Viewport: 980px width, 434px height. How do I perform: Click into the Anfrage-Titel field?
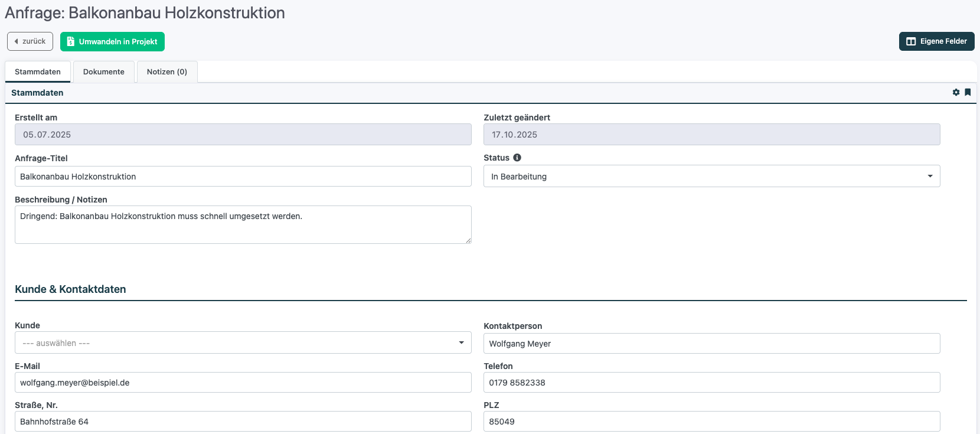coord(243,177)
